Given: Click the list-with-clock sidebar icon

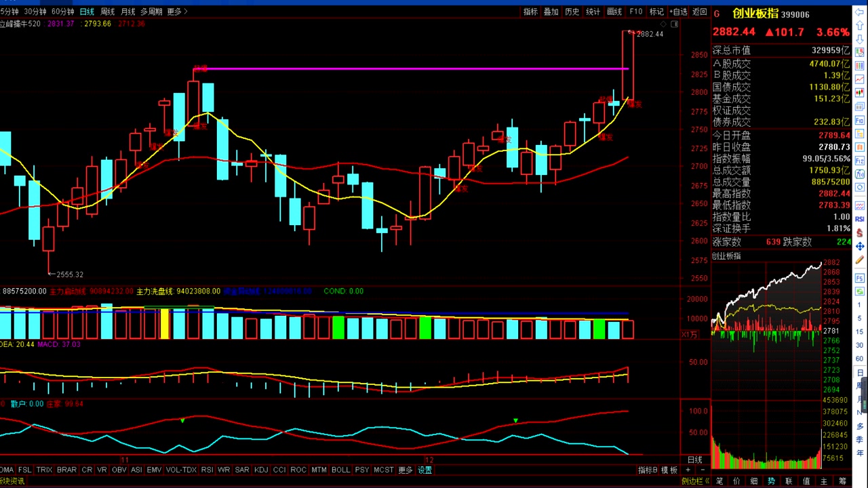Looking at the screenshot, I should 860,52.
